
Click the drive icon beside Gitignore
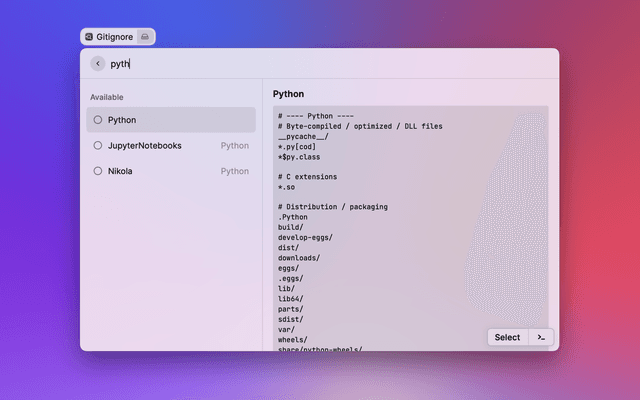pos(144,37)
